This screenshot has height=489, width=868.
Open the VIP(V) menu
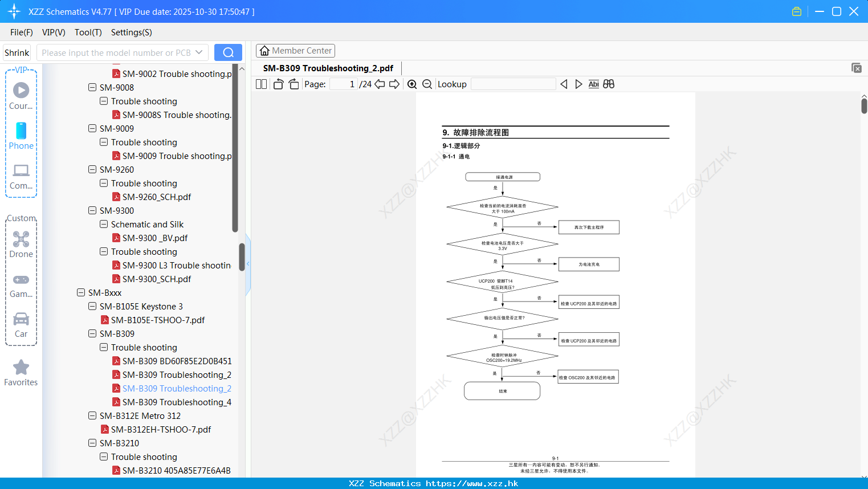[54, 32]
